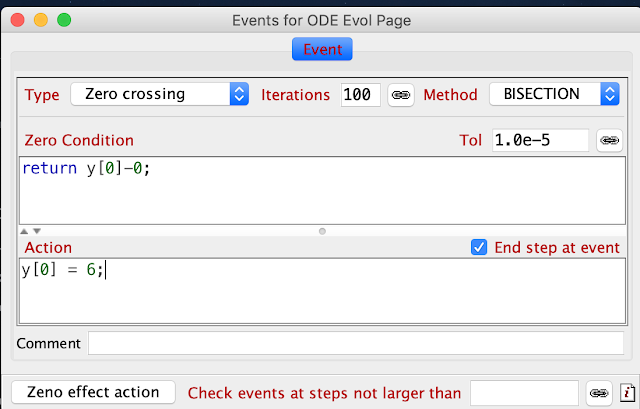Open the Type dropdown showing Zero crossing

pos(160,94)
